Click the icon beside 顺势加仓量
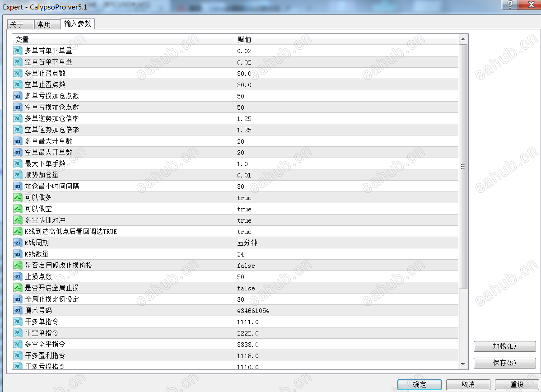 18,175
